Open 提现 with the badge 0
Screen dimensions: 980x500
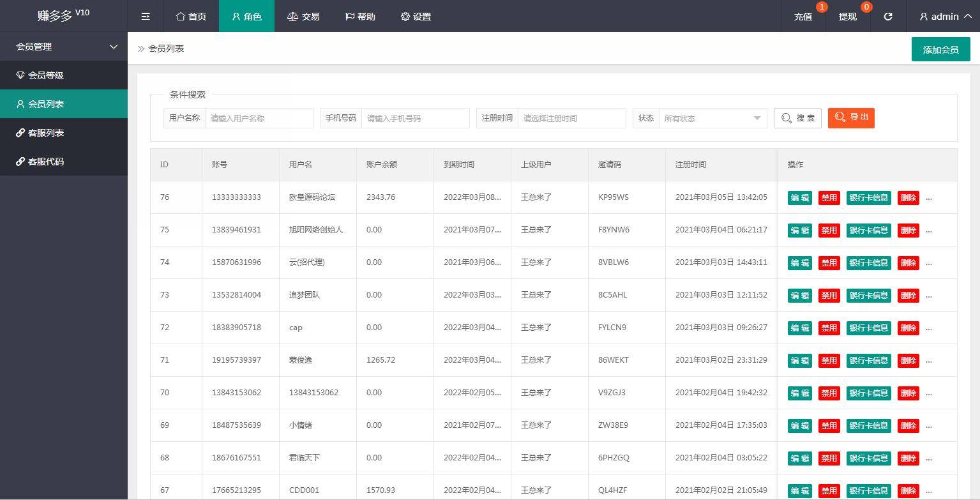click(847, 17)
